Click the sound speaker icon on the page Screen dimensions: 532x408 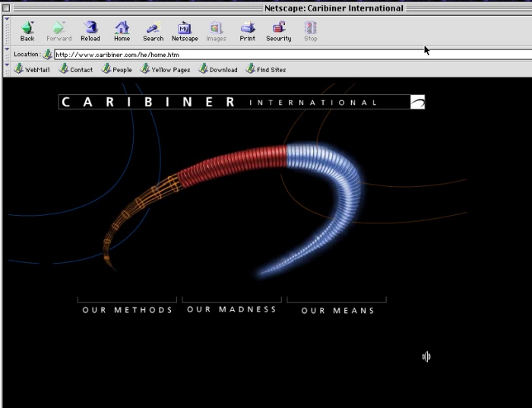point(426,356)
